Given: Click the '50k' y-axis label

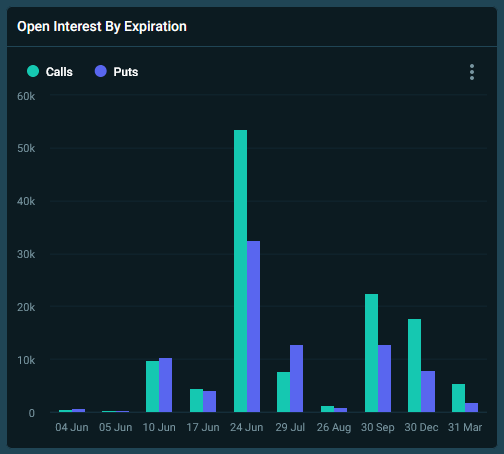Looking at the screenshot, I should [x=26, y=148].
